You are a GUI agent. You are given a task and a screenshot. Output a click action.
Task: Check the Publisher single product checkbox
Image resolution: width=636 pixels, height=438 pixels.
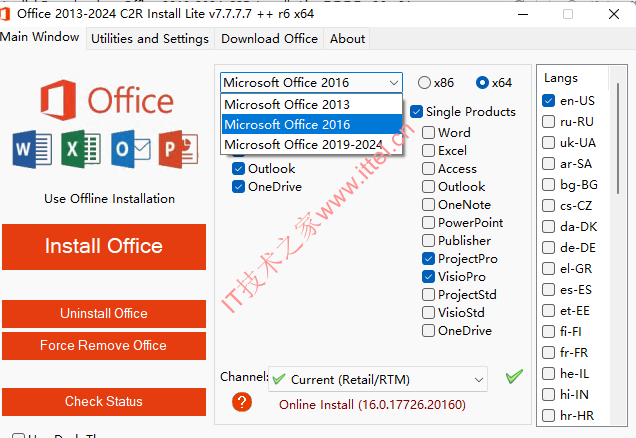428,240
